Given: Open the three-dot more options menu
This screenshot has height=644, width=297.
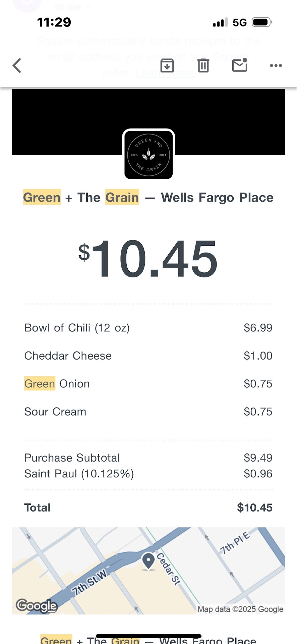Looking at the screenshot, I should click(x=276, y=65).
